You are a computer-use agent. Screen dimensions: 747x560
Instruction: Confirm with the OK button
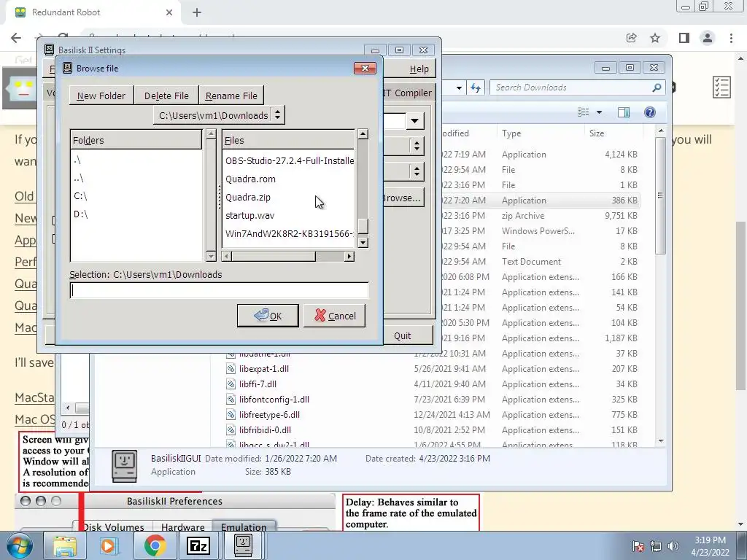click(268, 316)
